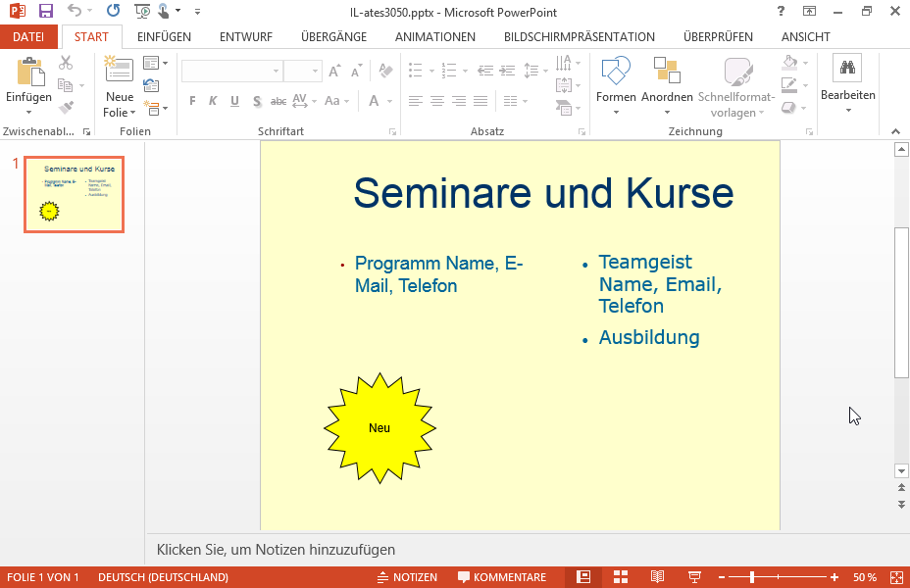Switch to BILDSCHIRMPRÄSENTATION tab
Screen dimensions: 910x588
click(580, 36)
